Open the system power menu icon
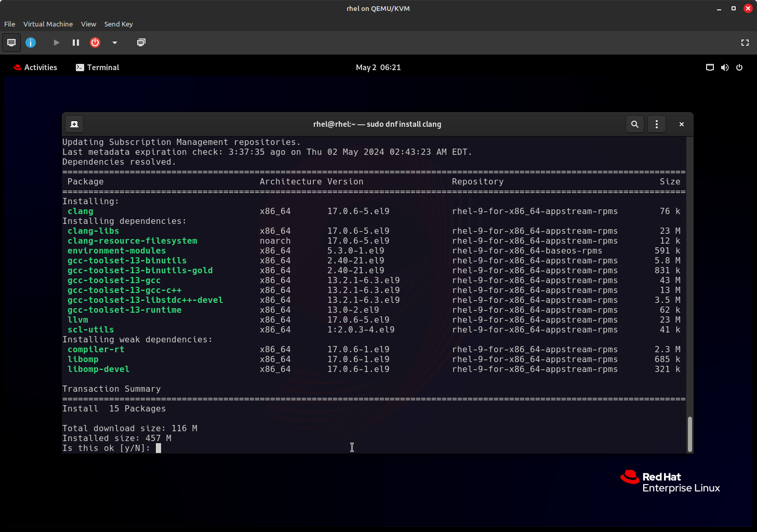 [x=739, y=68]
